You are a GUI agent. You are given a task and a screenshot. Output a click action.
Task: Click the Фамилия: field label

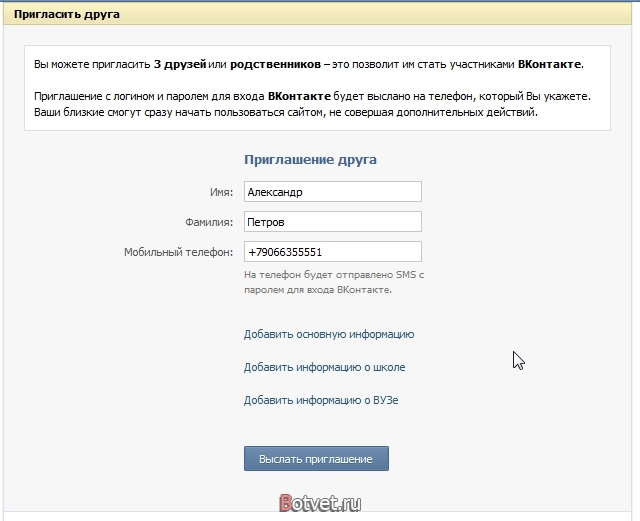point(209,222)
